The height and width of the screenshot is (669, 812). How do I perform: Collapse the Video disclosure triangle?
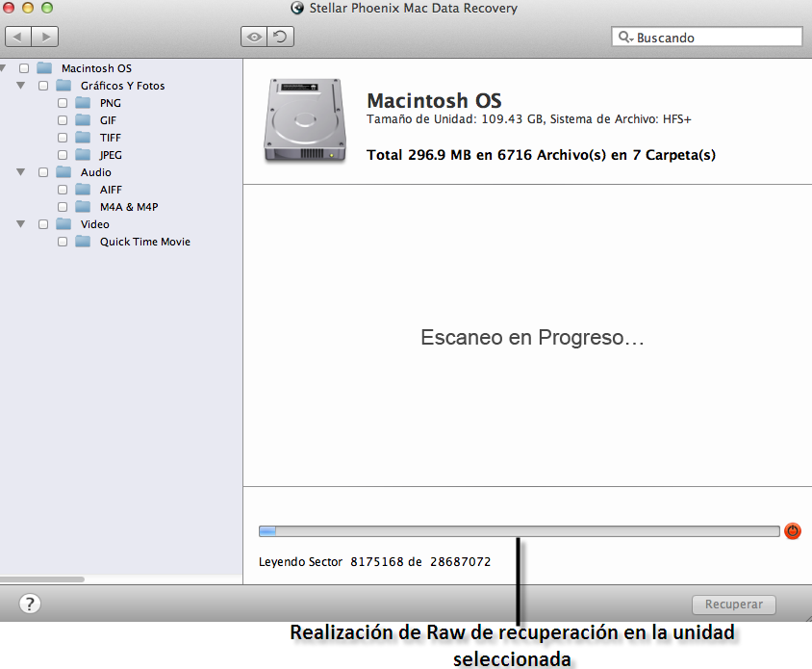[x=21, y=224]
